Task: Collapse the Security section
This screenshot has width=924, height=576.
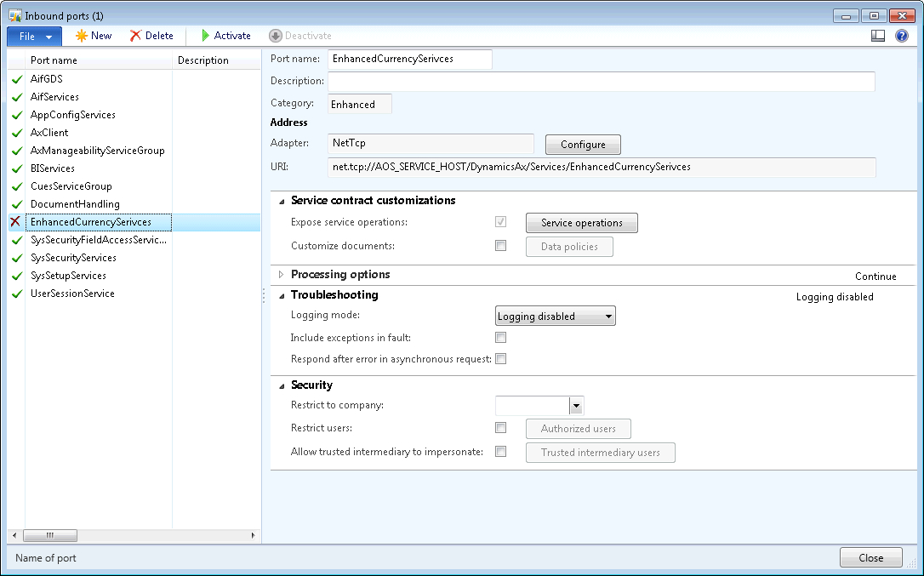Action: pyautogui.click(x=282, y=385)
